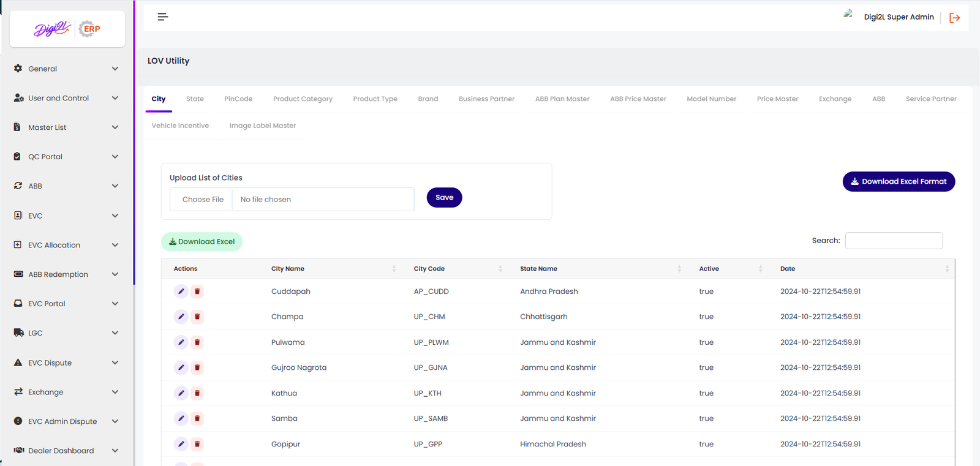Open the Vehicle Incentive tab
Viewport: 980px width, 466px height.
pyautogui.click(x=180, y=126)
